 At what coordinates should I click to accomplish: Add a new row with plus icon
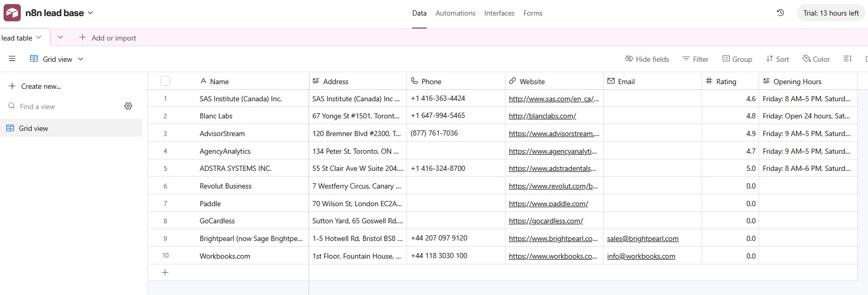pyautogui.click(x=165, y=273)
